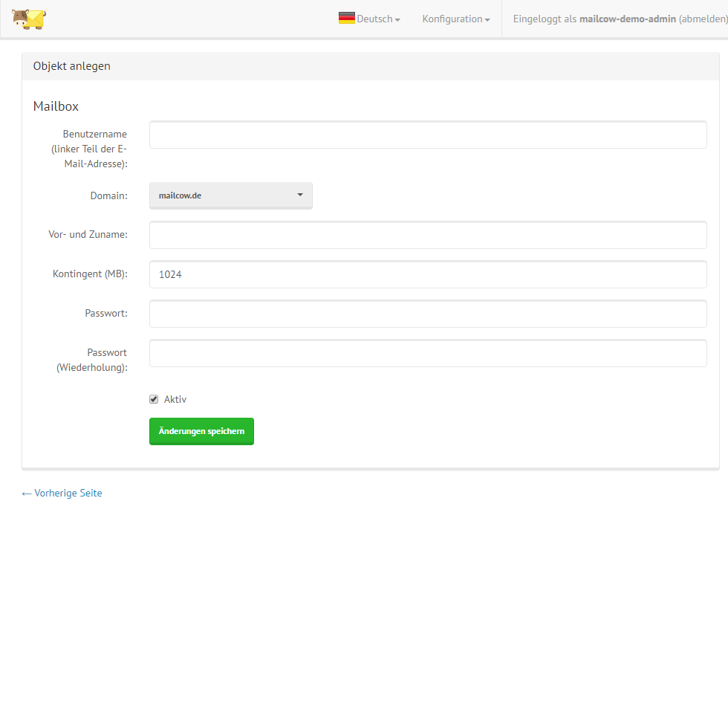Focus the Benutzername input field
Viewport: 728px width, 715px height.
point(427,135)
